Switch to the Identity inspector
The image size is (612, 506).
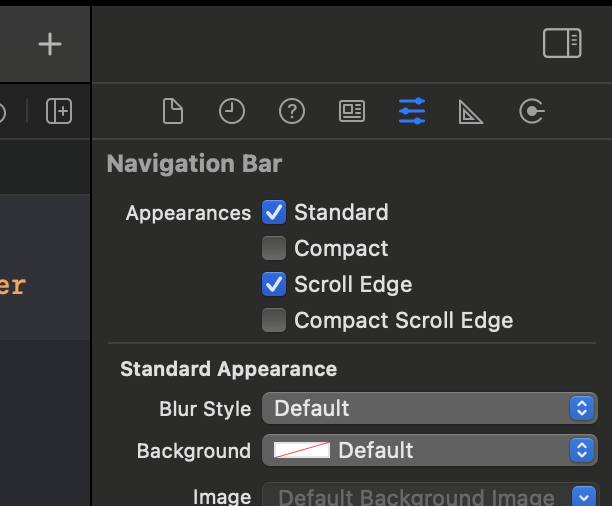click(x=352, y=111)
